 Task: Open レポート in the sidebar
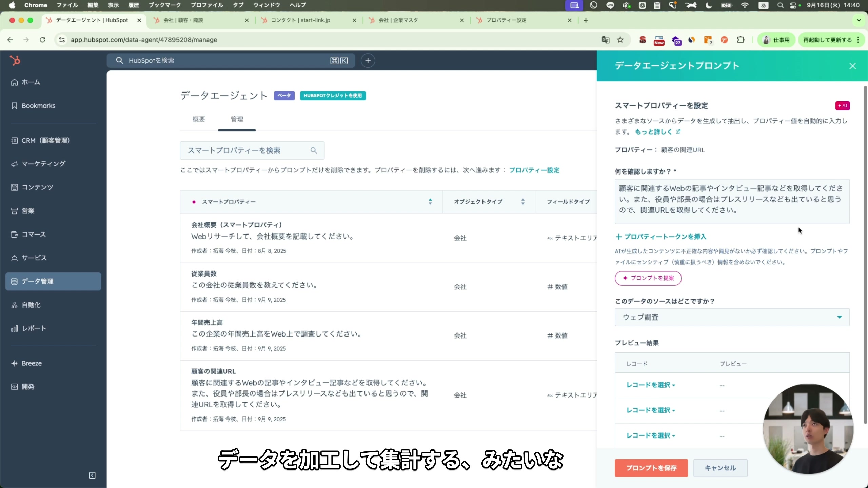(34, 328)
